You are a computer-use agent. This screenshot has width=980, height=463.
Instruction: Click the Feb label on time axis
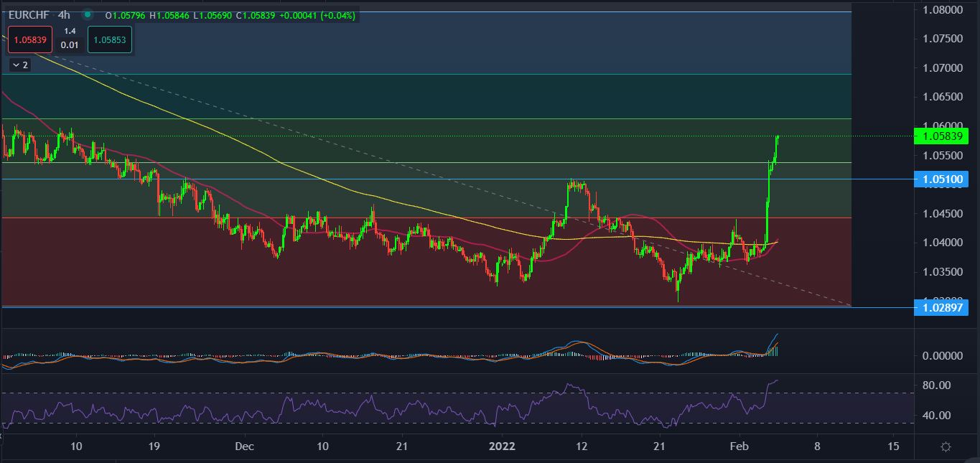pyautogui.click(x=739, y=446)
